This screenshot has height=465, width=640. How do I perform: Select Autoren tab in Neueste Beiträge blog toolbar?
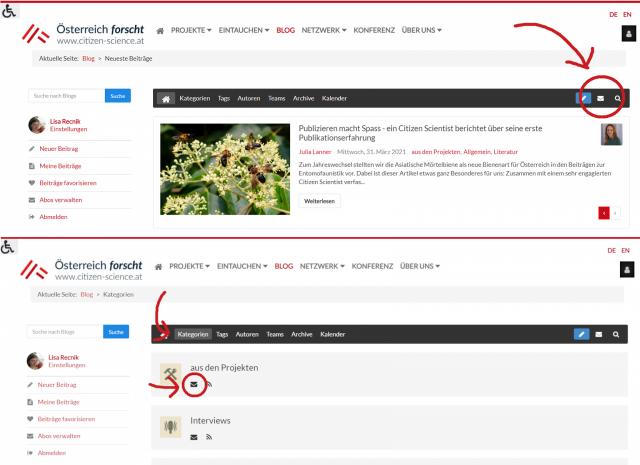pyautogui.click(x=249, y=98)
